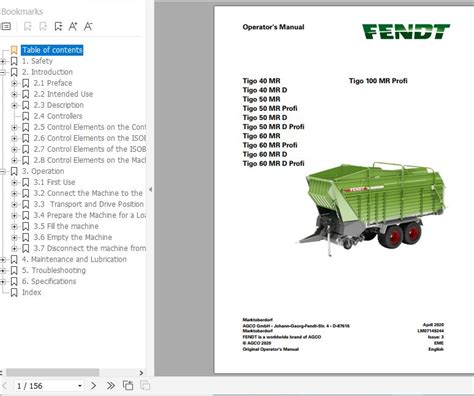Open bookmark 3.2 Connect the Machine

coord(88,193)
